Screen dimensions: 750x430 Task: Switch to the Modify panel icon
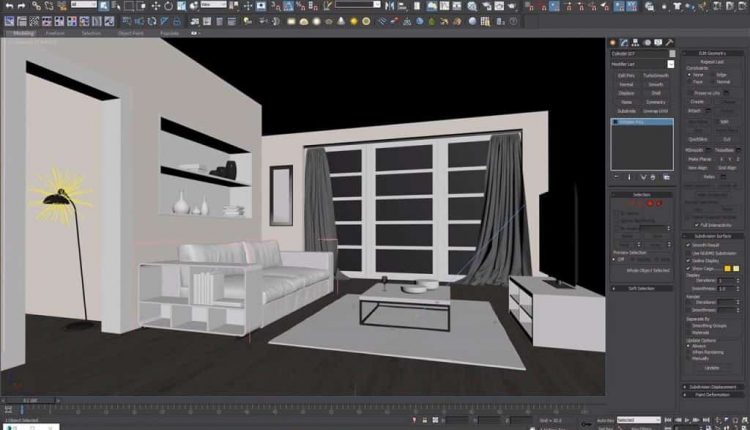coord(626,42)
